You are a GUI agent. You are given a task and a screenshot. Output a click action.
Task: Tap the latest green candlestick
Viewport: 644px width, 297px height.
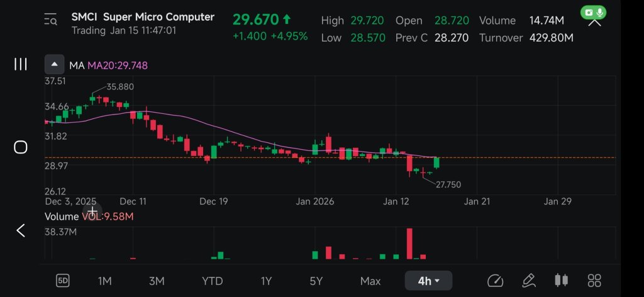436,163
